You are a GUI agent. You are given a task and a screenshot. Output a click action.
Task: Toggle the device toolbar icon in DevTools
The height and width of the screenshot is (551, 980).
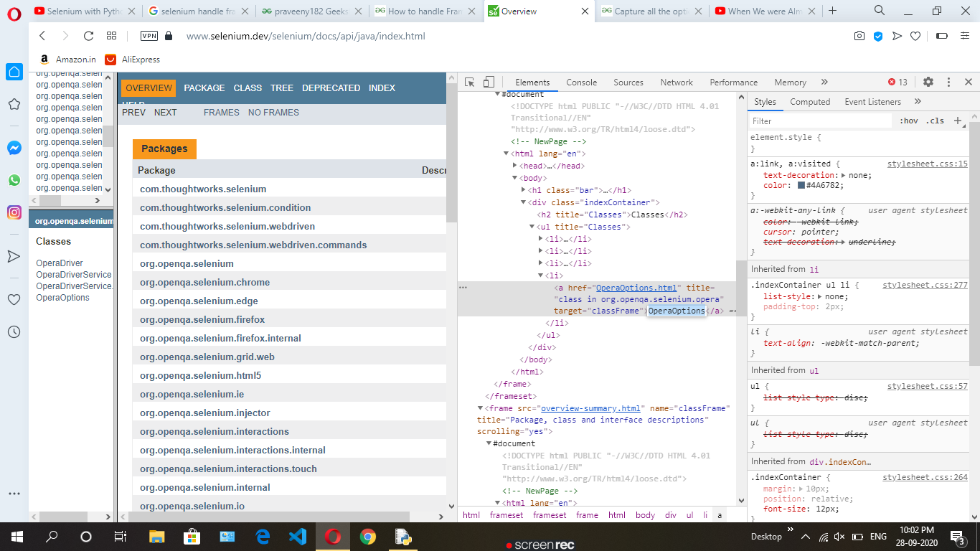tap(489, 83)
